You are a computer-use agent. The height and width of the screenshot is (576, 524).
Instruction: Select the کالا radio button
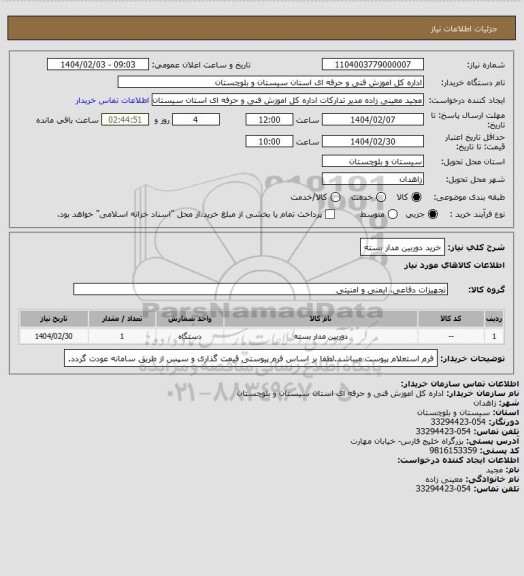(x=416, y=197)
